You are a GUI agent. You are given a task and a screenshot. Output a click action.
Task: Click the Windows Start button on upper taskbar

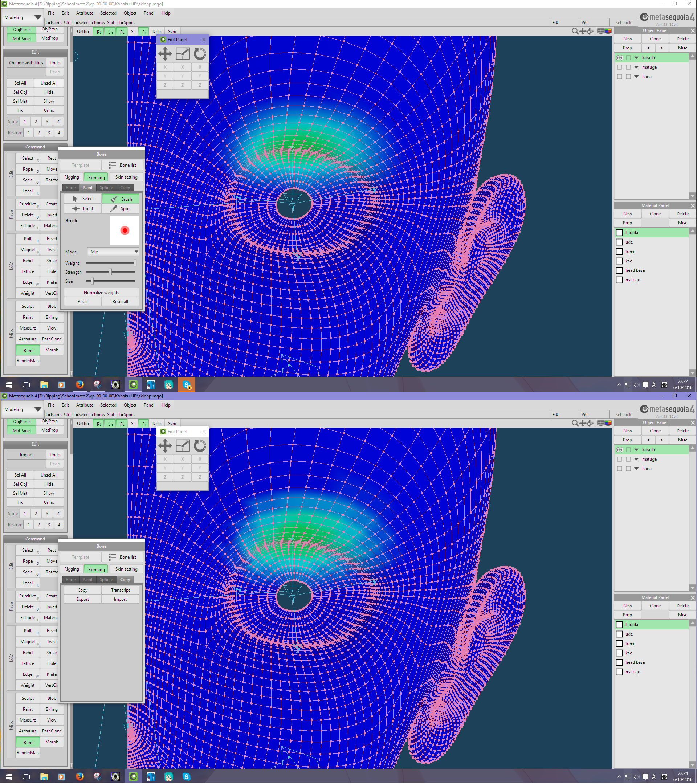8,385
